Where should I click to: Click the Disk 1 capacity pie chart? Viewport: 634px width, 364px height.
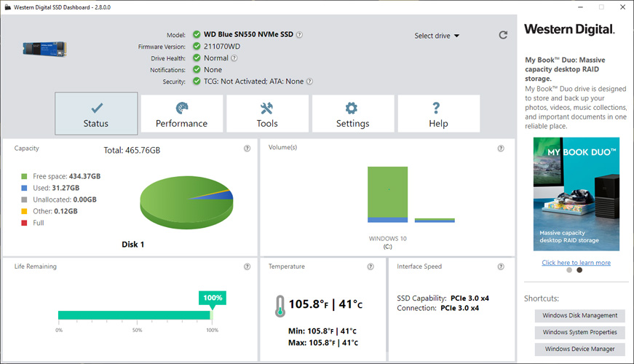pyautogui.click(x=186, y=202)
